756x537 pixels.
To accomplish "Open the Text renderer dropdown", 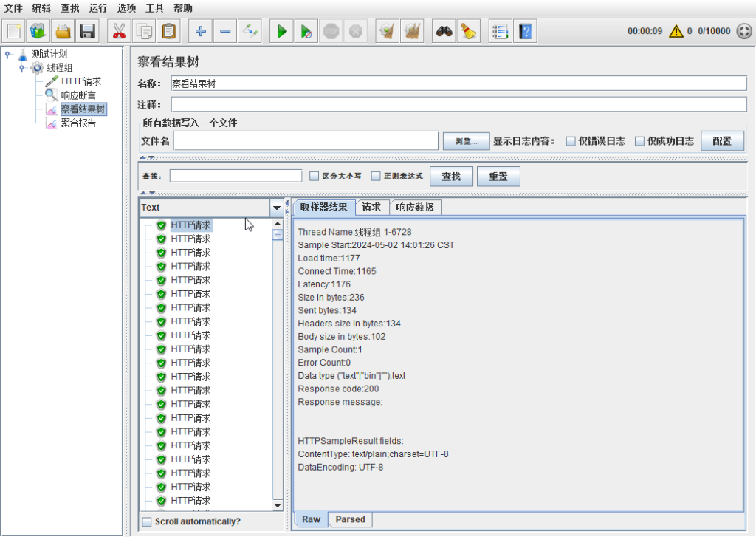I will coord(277,208).
